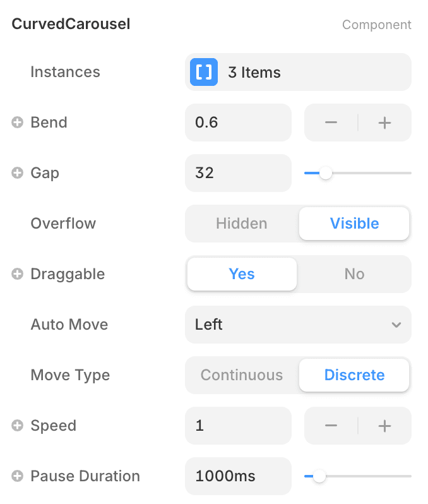Select Continuous move type

[242, 375]
